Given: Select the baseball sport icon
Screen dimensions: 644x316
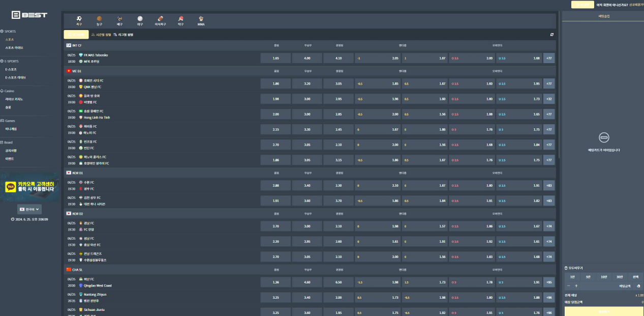Looking at the screenshot, I should [140, 19].
